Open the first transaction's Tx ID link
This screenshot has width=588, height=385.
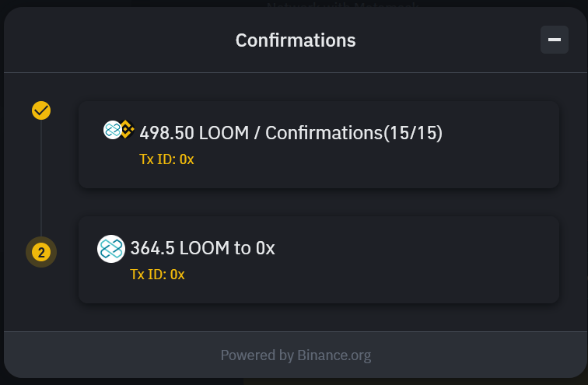tap(166, 159)
